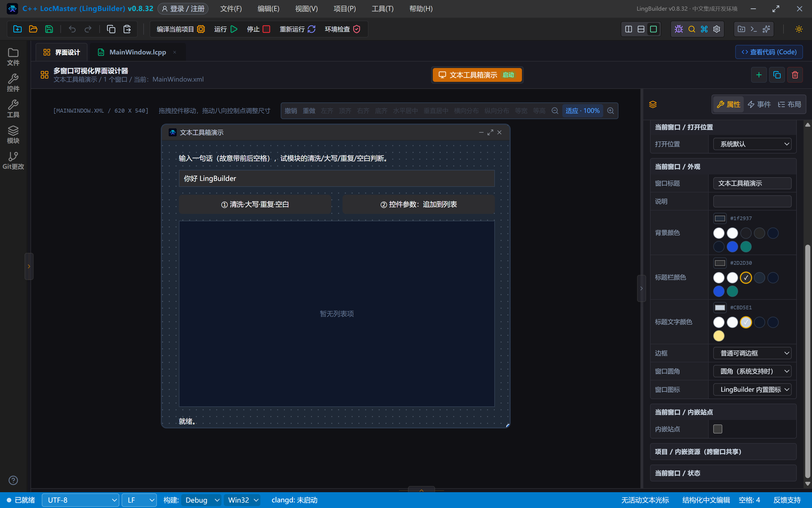Select the yellow title text color swatch
The height and width of the screenshot is (508, 812).
tap(719, 336)
